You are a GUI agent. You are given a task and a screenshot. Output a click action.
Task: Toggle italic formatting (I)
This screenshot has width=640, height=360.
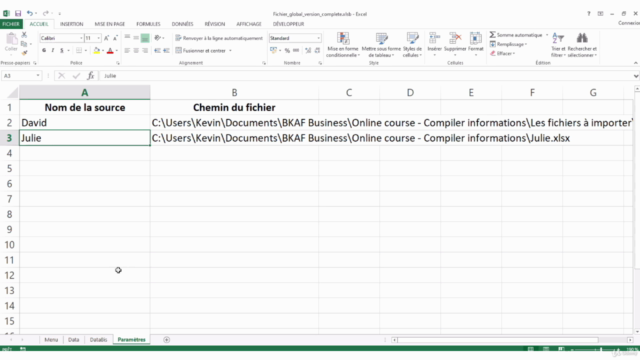pyautogui.click(x=53, y=51)
